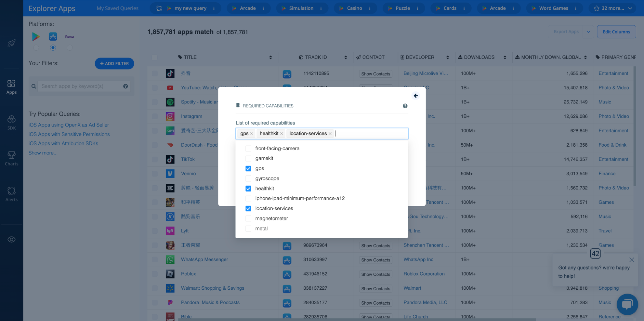Click the Edit Columns button
The height and width of the screenshot is (321, 644).
click(x=616, y=32)
